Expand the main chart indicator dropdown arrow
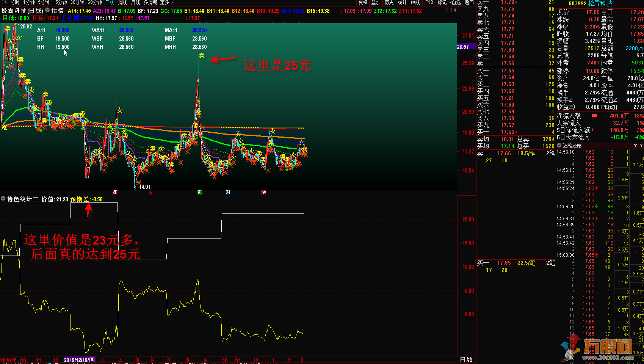Image resolution: width=644 pixels, height=364 pixels. (x=47, y=10)
